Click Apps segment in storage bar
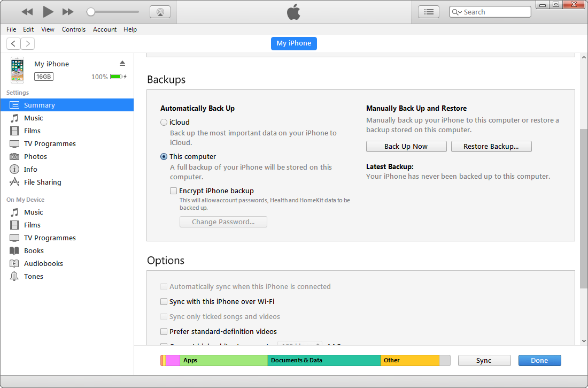This screenshot has width=588, height=388. 223,360
